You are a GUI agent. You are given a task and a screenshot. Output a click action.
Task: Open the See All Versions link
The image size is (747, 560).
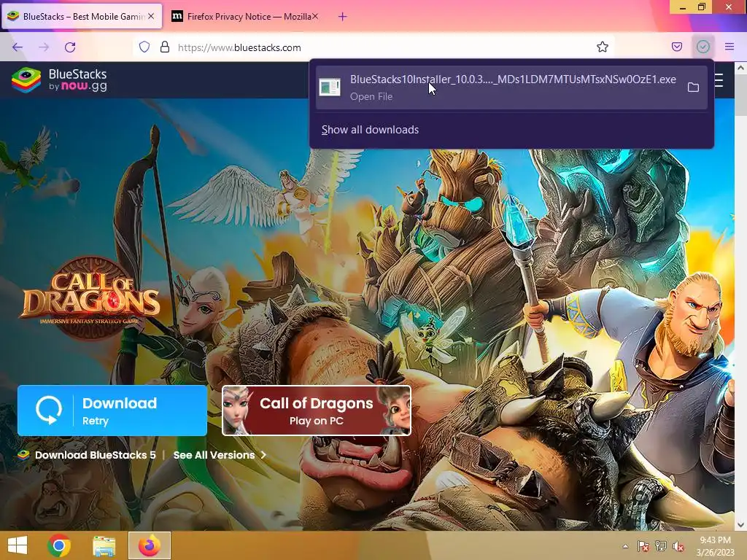click(219, 455)
